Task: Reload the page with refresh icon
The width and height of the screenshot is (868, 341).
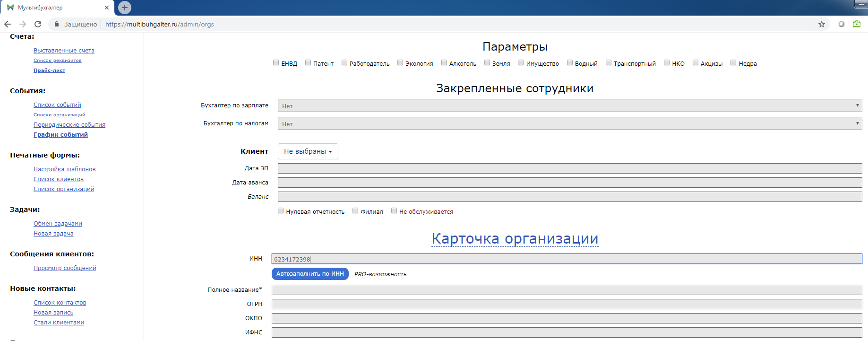Action: pos(38,24)
